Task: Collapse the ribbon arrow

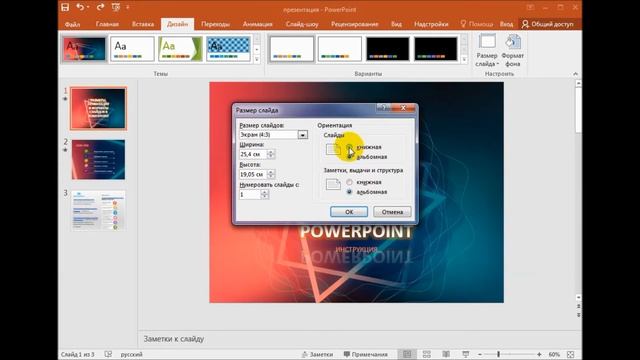Action: (576, 74)
